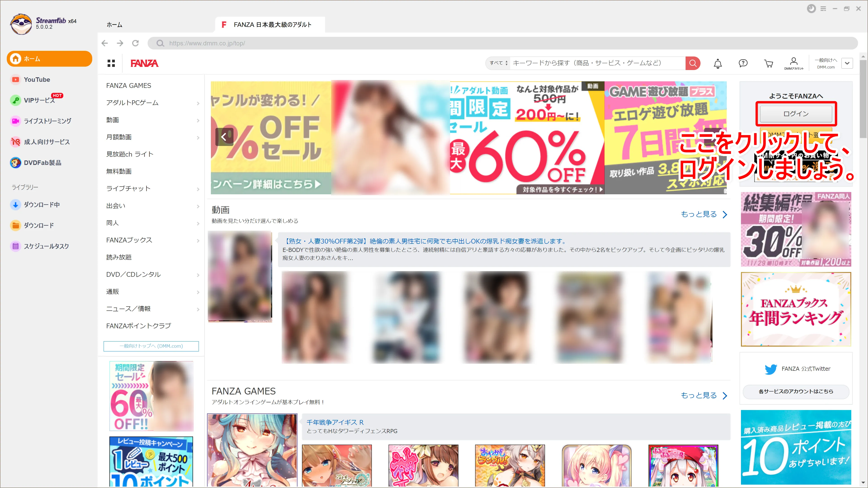868x488 pixels.
Task: Click the round icon beside the hamburger menu
Action: (811, 9)
